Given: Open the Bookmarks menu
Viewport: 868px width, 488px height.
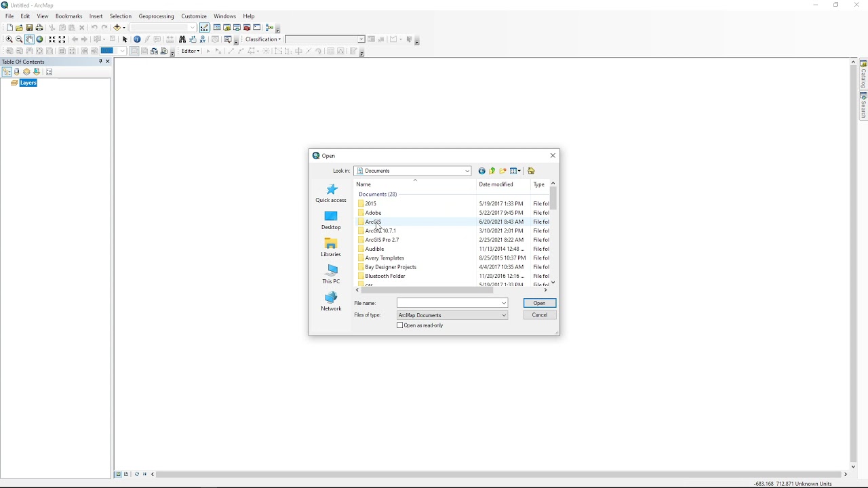Looking at the screenshot, I should [68, 16].
